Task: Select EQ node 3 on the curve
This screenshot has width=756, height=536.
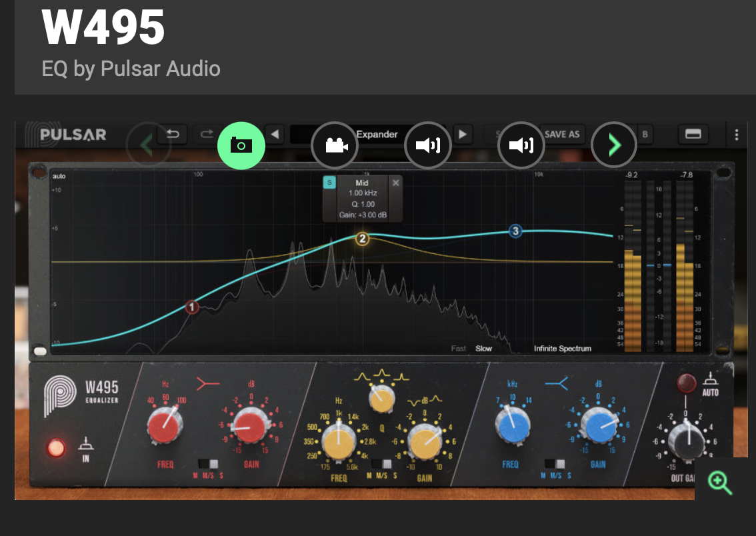Action: [x=515, y=231]
